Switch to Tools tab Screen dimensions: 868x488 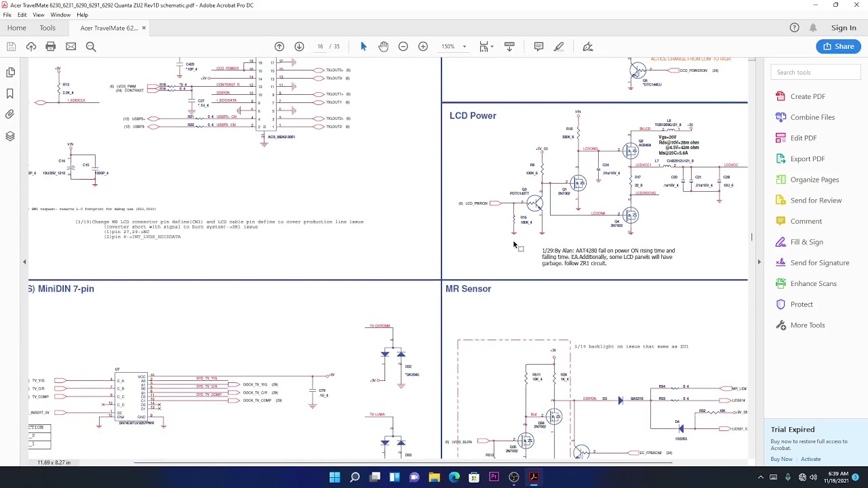coord(47,28)
